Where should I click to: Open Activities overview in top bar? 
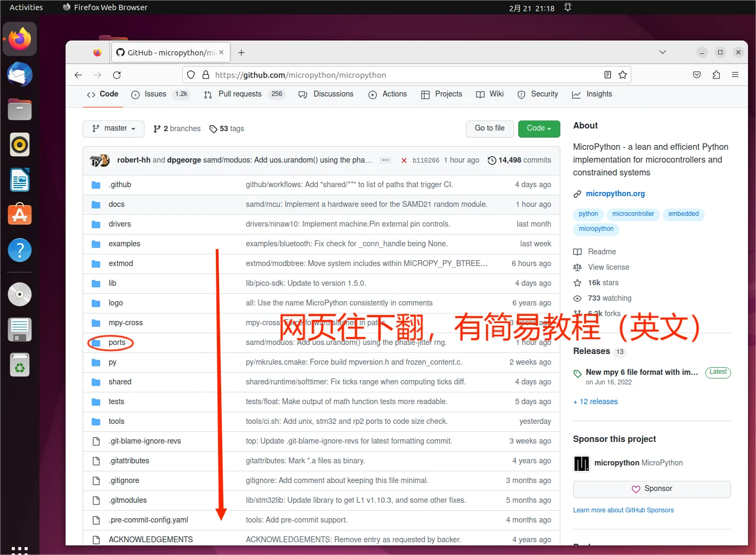click(x=26, y=7)
